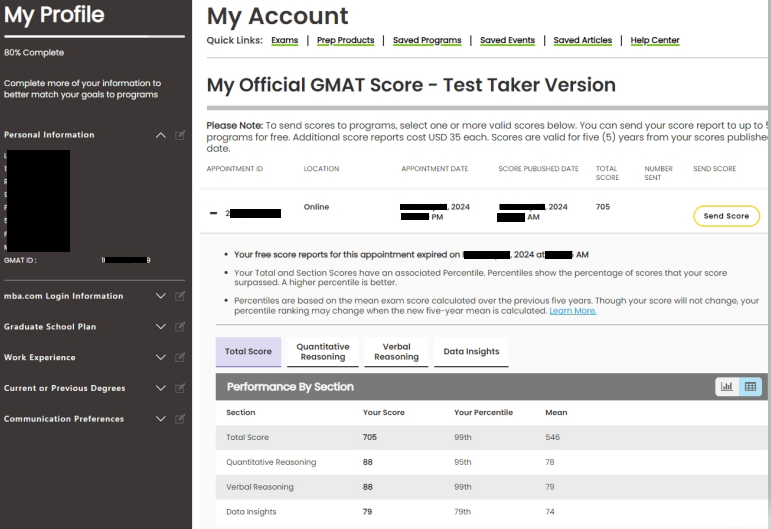Open Saved Articles link
This screenshot has height=529, width=771.
(583, 40)
